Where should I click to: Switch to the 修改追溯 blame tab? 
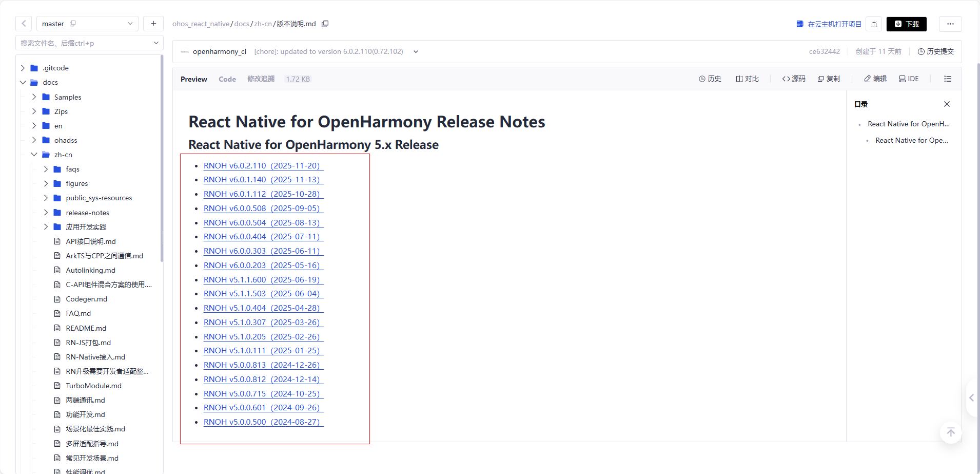tap(261, 79)
